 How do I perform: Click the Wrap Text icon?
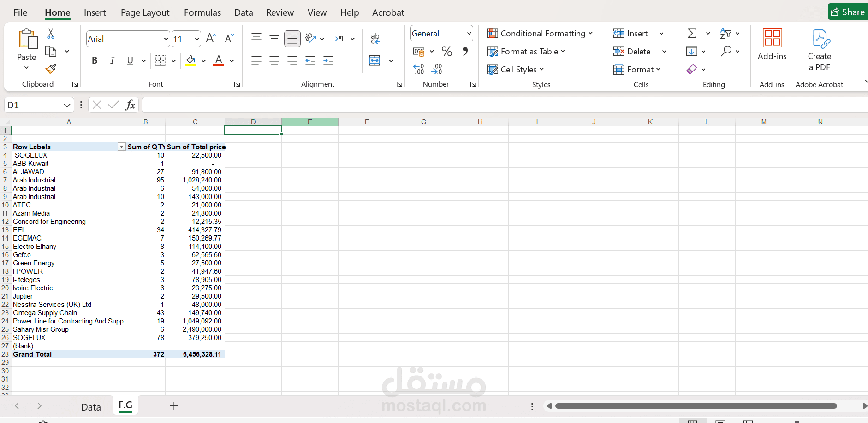click(x=375, y=39)
